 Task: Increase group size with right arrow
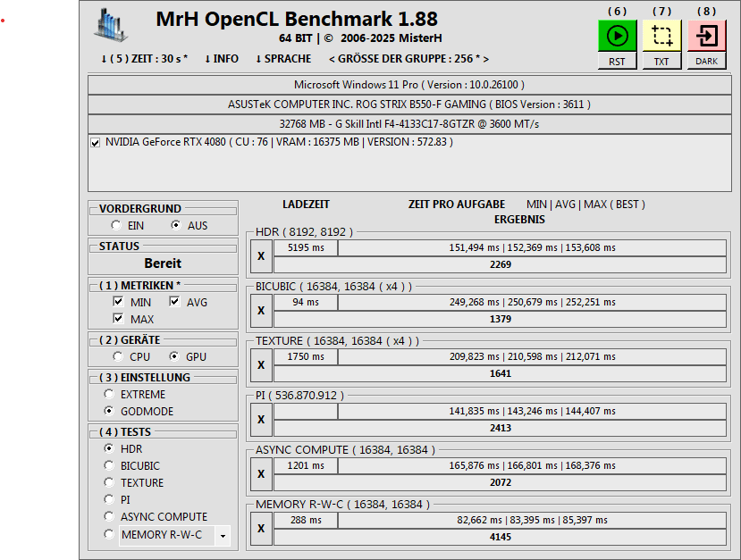[486, 59]
